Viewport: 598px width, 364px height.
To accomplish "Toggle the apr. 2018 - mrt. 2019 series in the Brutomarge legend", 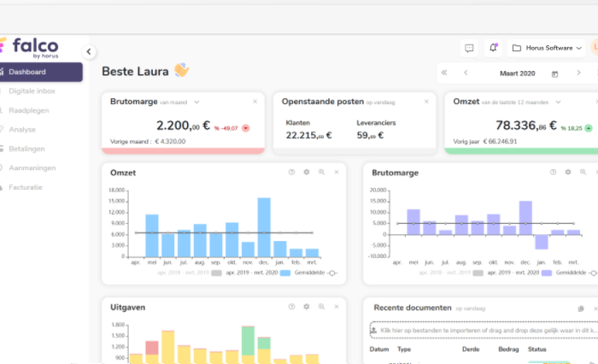I will (x=451, y=273).
